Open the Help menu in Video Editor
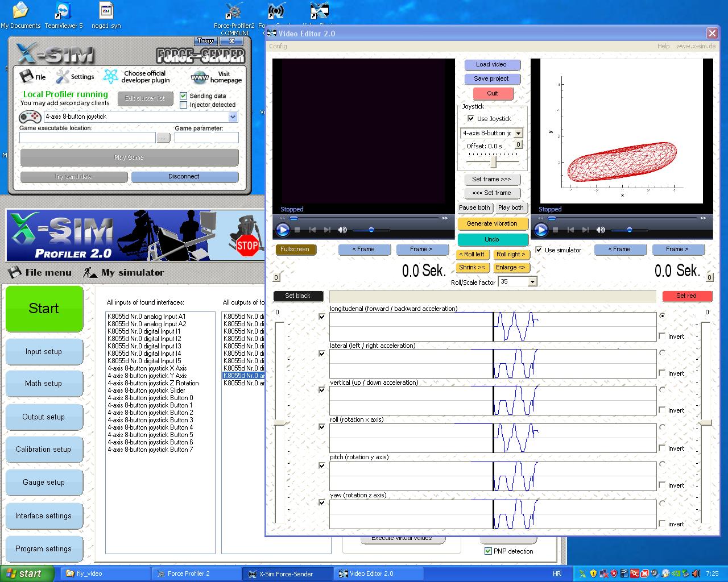728x582 pixels. pos(664,46)
